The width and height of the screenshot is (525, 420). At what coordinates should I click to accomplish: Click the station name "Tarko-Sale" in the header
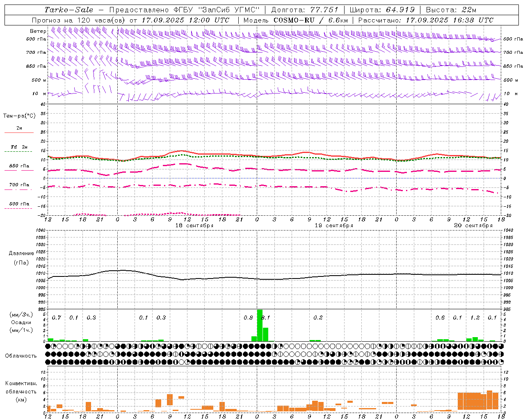point(69,10)
